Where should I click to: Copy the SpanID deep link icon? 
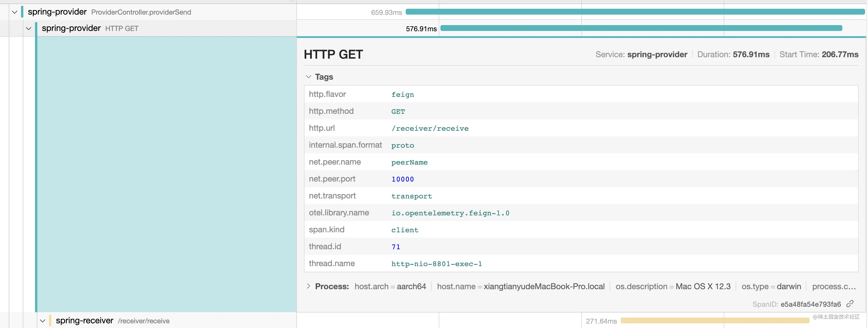tap(850, 304)
